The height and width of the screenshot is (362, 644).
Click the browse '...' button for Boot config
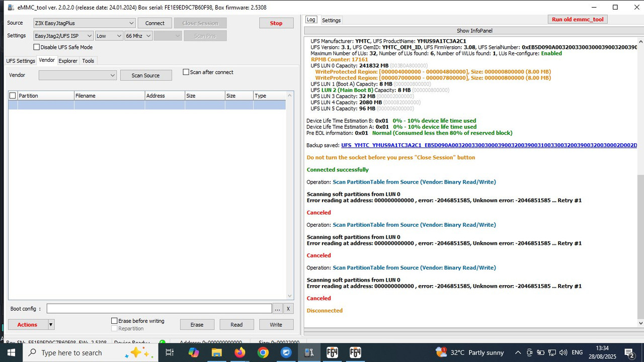click(x=277, y=309)
